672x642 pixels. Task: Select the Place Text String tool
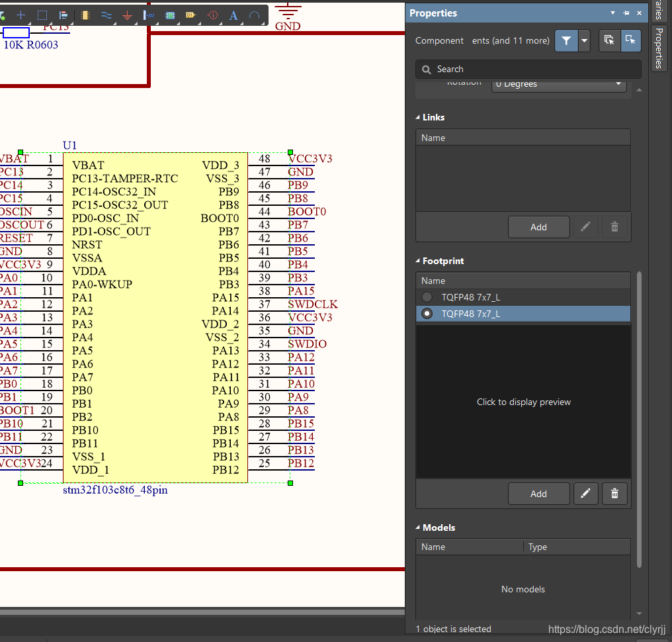[233, 15]
